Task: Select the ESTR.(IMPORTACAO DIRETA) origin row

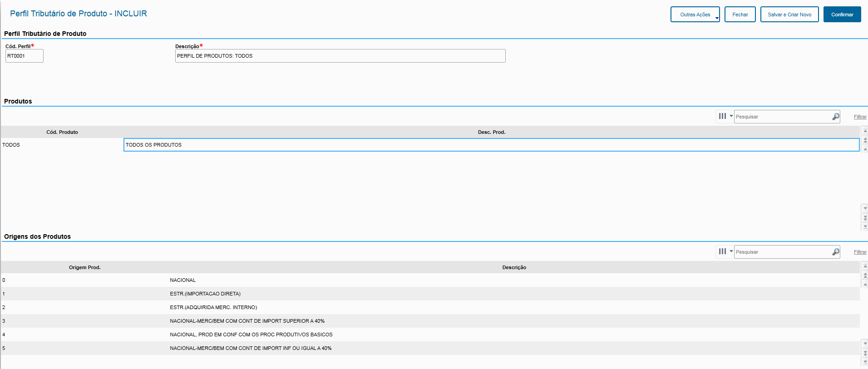Action: click(205, 294)
